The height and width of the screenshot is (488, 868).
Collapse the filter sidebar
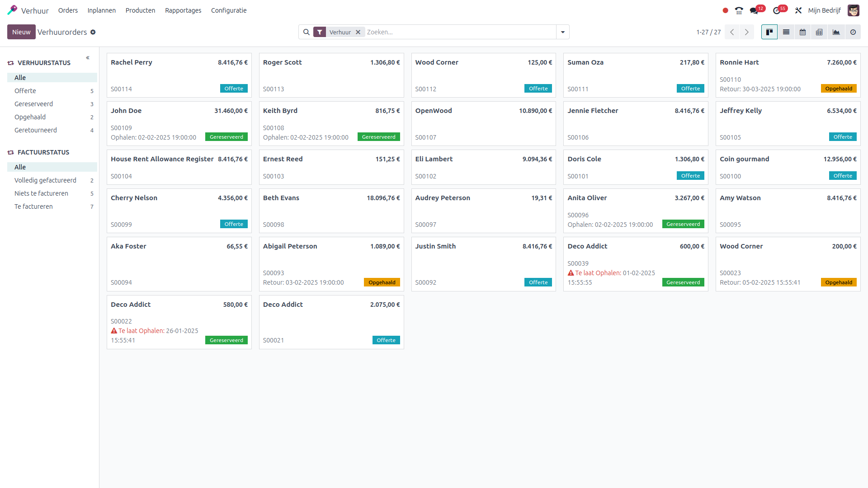(x=87, y=58)
